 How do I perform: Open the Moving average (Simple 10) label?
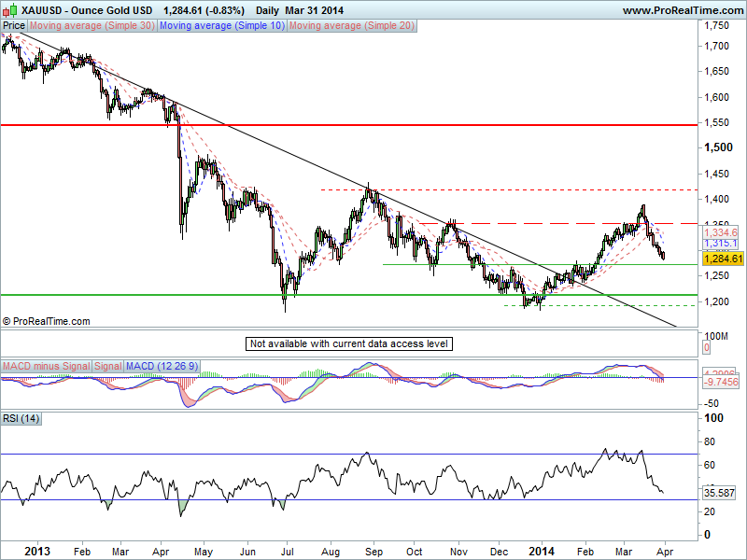[222, 26]
